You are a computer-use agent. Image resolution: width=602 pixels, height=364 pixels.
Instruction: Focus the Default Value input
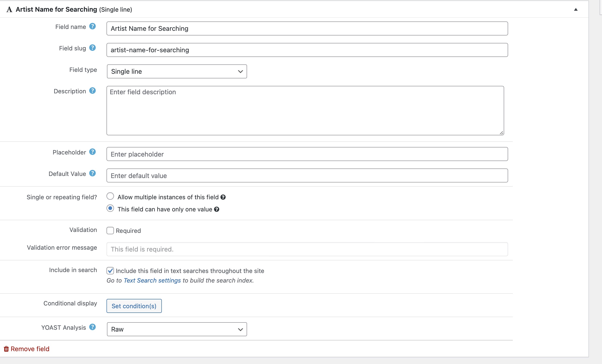click(x=307, y=175)
